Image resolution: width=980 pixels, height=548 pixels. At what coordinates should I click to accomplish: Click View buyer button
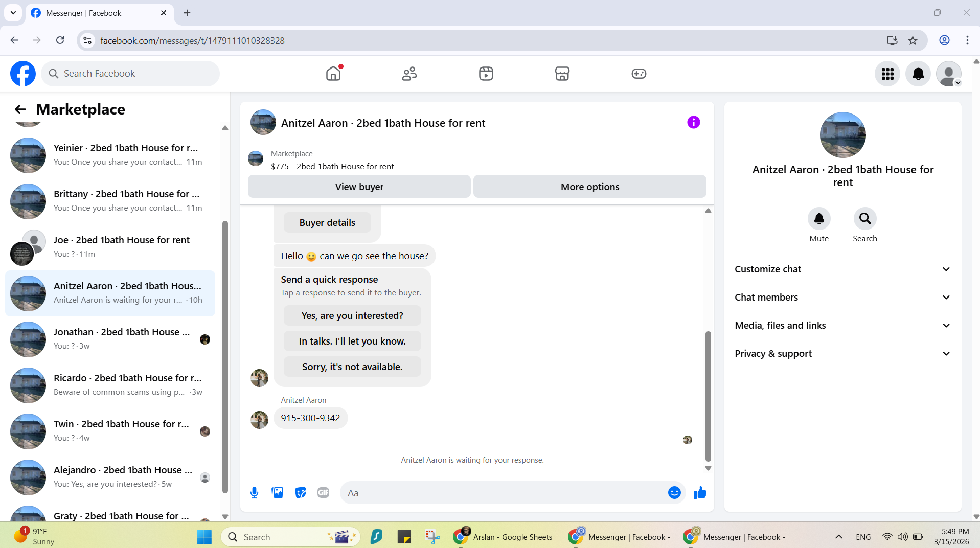click(x=359, y=187)
